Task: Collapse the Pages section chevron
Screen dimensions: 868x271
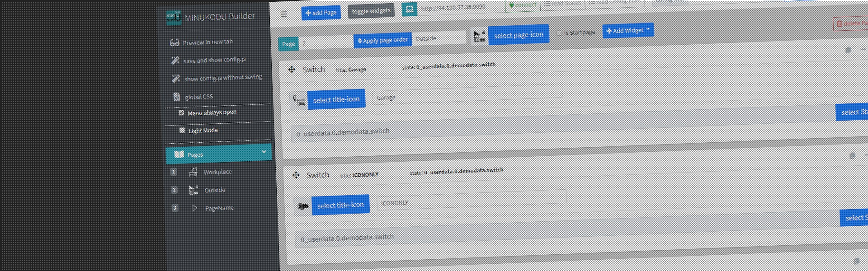Action: tap(264, 152)
